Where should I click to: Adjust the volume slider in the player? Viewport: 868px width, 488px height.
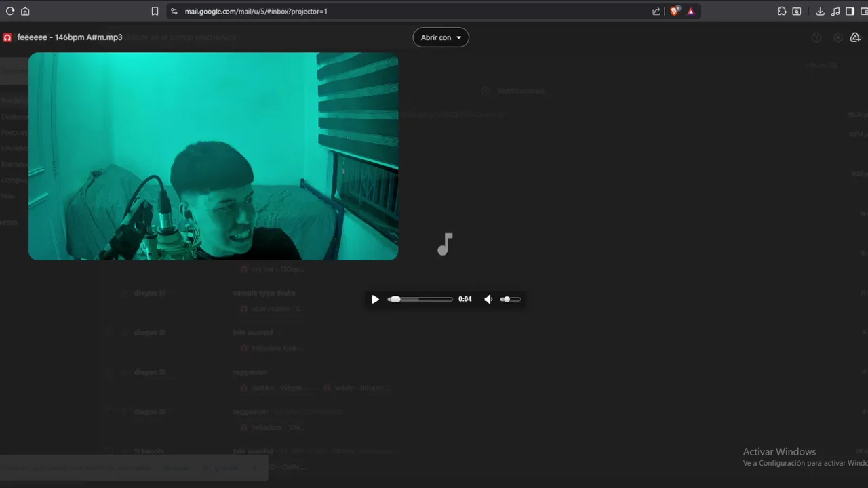click(510, 299)
